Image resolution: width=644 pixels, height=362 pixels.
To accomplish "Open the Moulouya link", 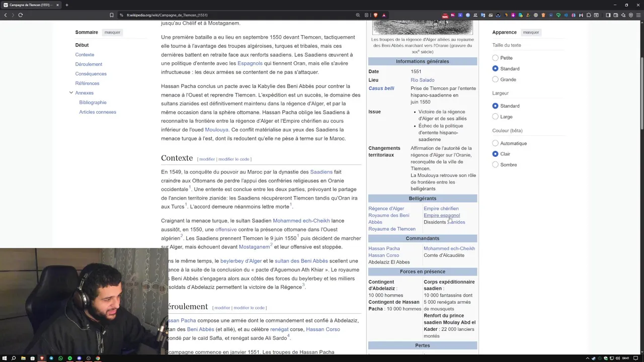I will pos(217,130).
